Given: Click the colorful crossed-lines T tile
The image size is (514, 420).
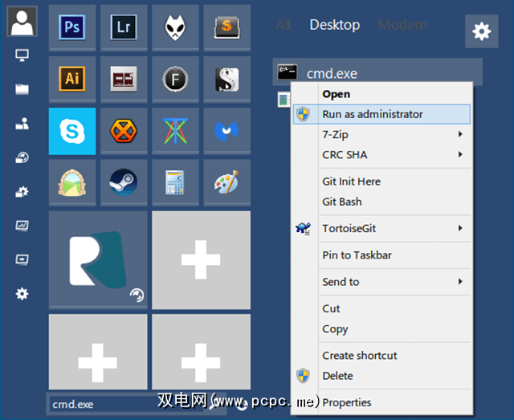Looking at the screenshot, I should tap(175, 131).
